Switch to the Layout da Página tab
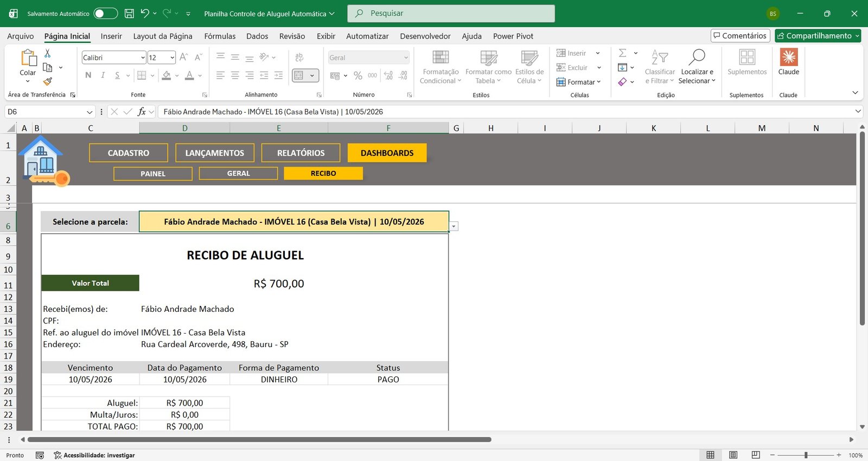The image size is (868, 461). tap(163, 36)
